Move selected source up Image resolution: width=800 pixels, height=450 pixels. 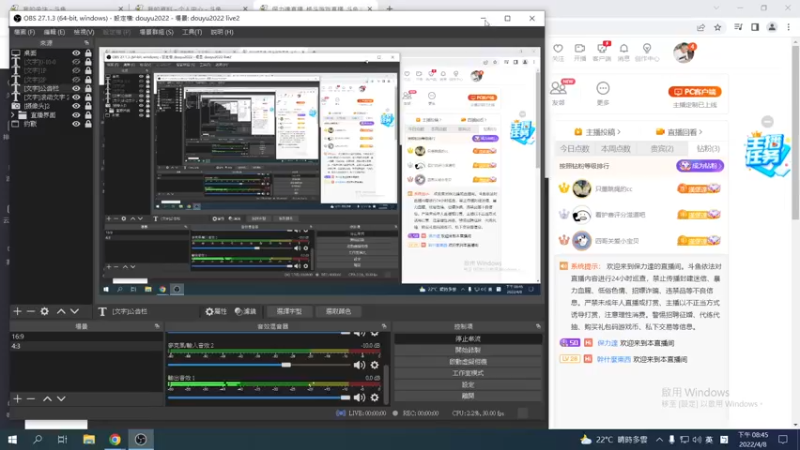click(61, 311)
